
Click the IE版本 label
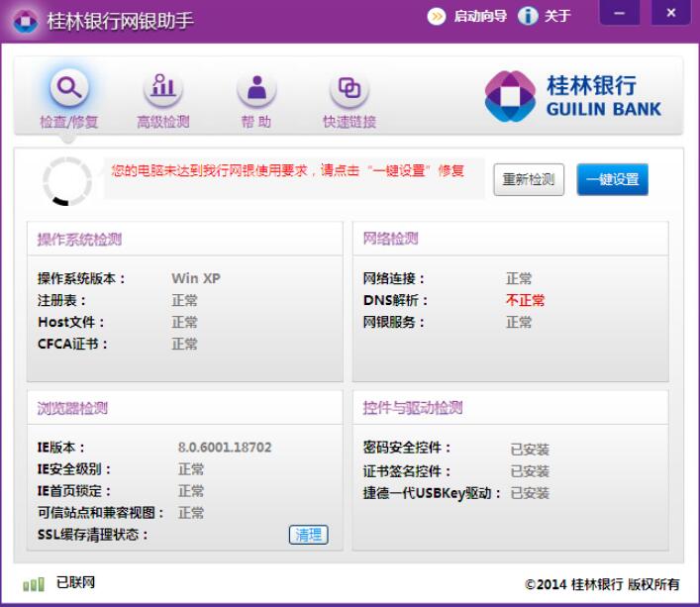(61, 448)
